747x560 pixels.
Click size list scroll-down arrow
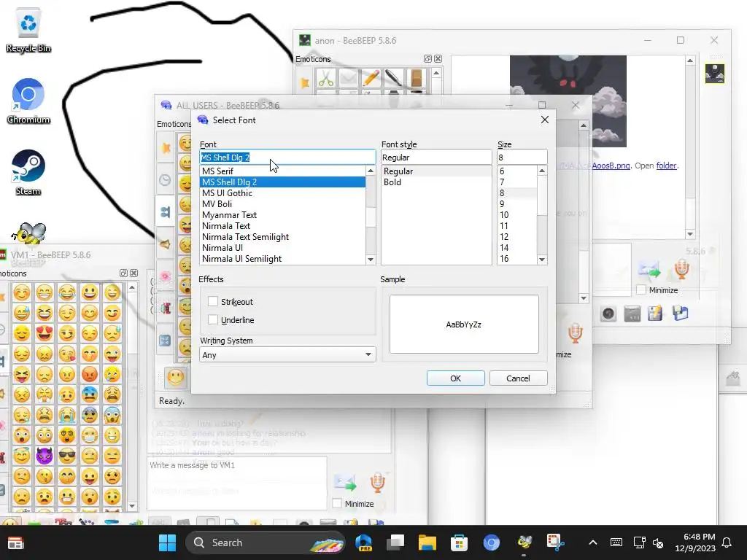click(x=542, y=260)
